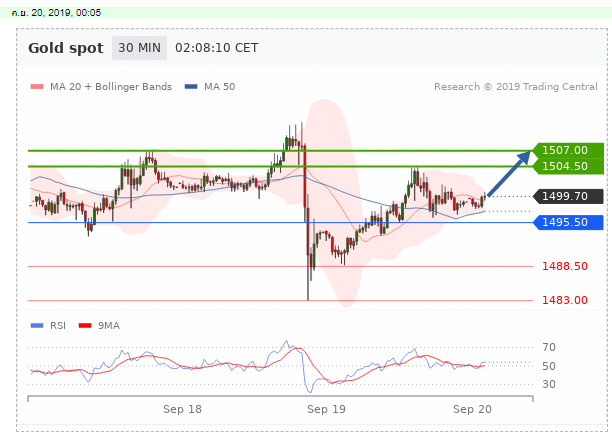Click the 'Sep 18' date axis label
Screen dimensions: 612x442
[x=182, y=409]
